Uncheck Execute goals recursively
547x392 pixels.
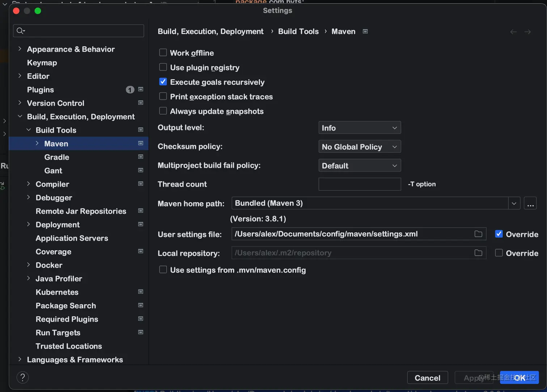[x=163, y=82]
